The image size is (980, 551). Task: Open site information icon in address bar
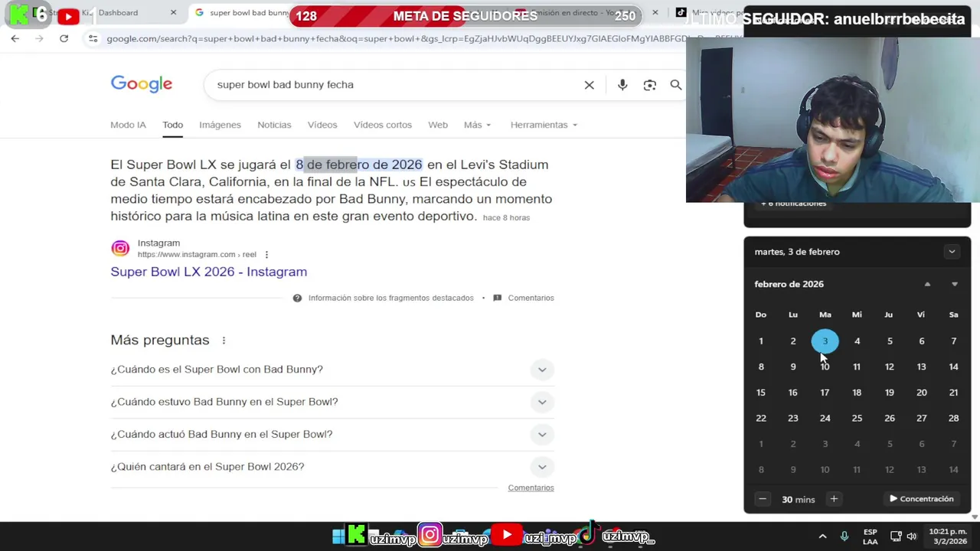click(x=93, y=38)
